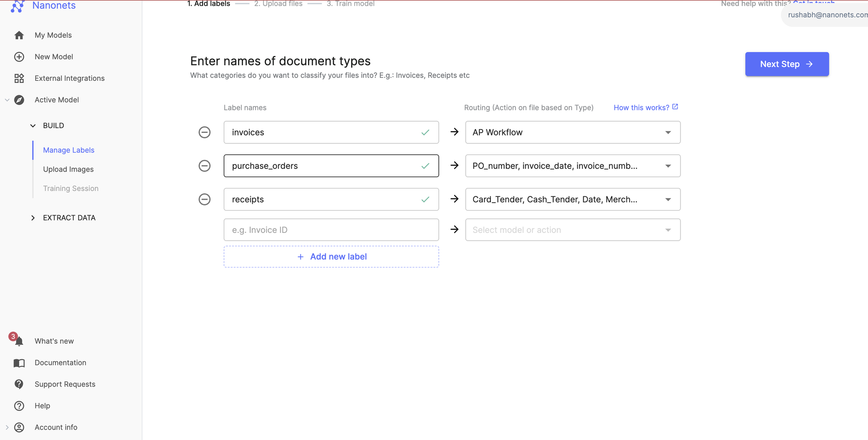The height and width of the screenshot is (440, 868).
Task: Remove the invoices label
Action: [204, 132]
